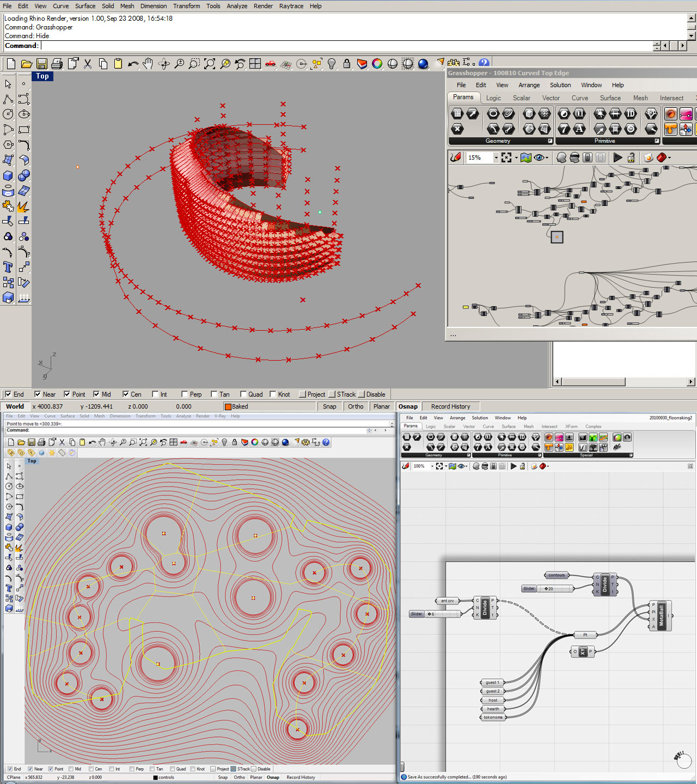Open the 15% zoom dropdown in upper Grasshopper
The width and height of the screenshot is (697, 784).
click(x=496, y=158)
